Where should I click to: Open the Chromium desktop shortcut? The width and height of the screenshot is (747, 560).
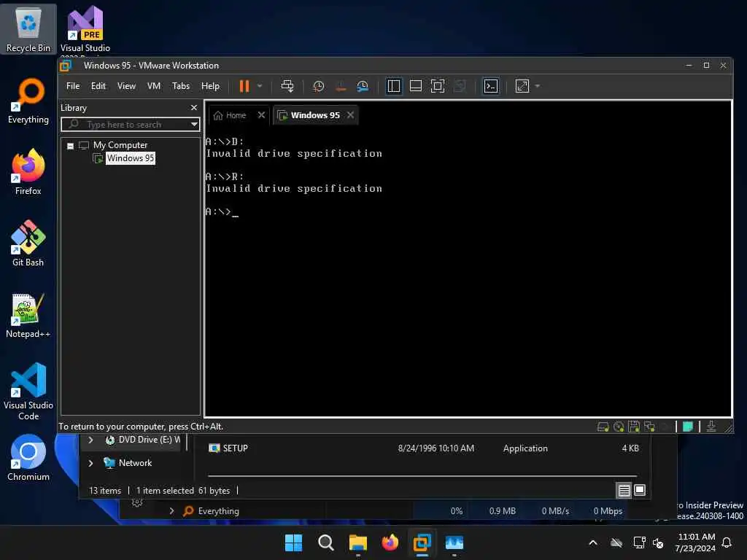(28, 458)
